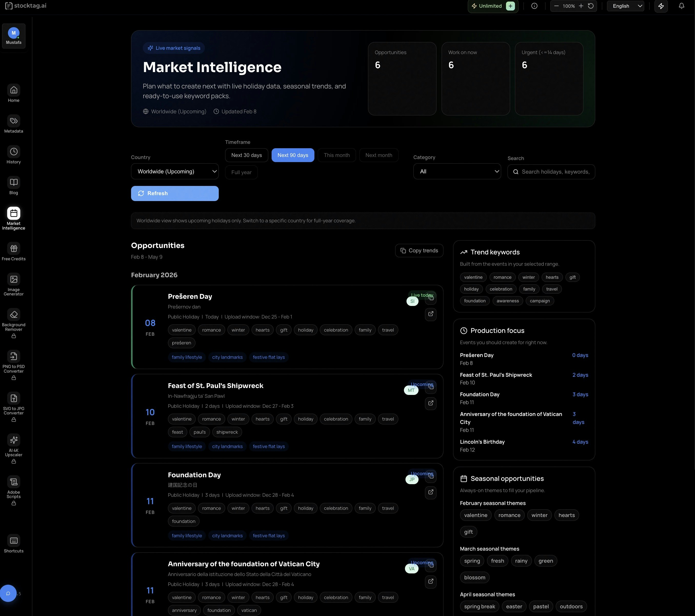
Task: Open the Country selector dropdown
Action: (175, 171)
